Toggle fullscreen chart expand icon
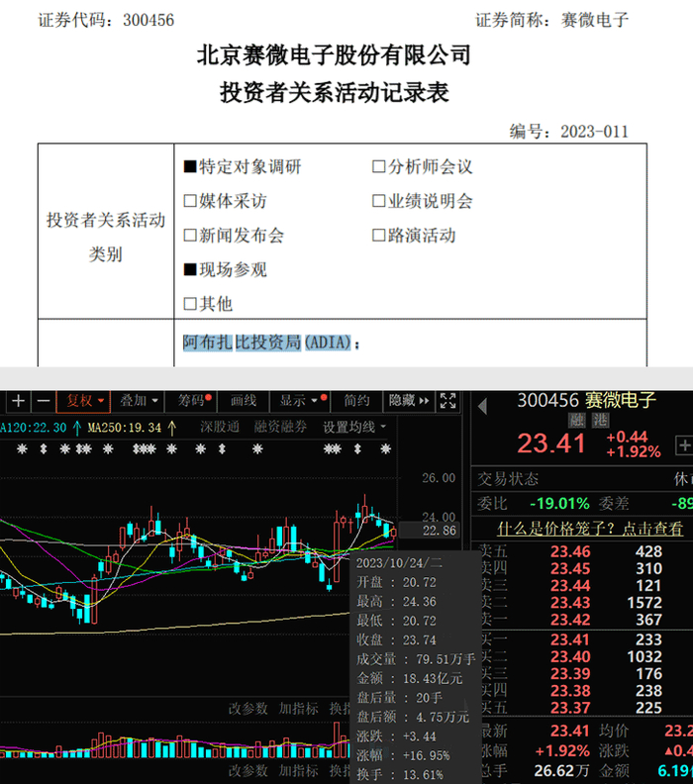This screenshot has width=693, height=784. click(448, 401)
